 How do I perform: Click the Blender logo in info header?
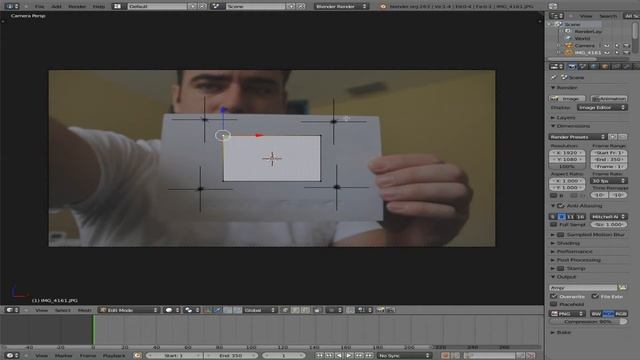pyautogui.click(x=383, y=7)
